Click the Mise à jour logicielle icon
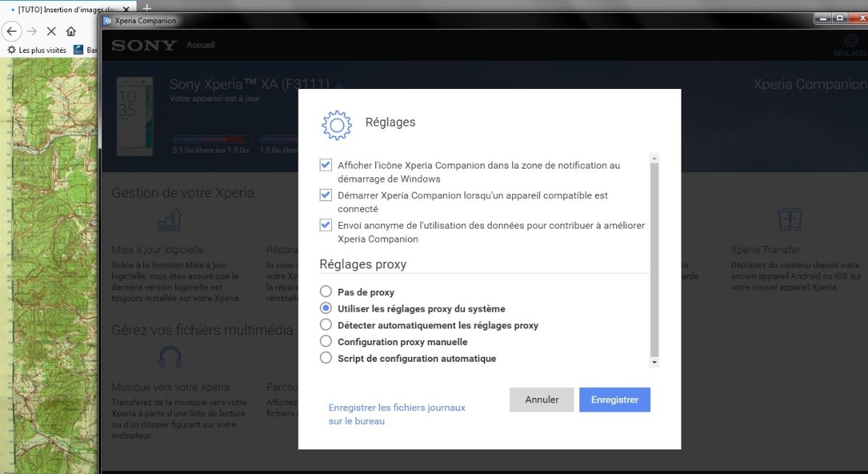Screen dimensions: 868x474 pos(170,220)
